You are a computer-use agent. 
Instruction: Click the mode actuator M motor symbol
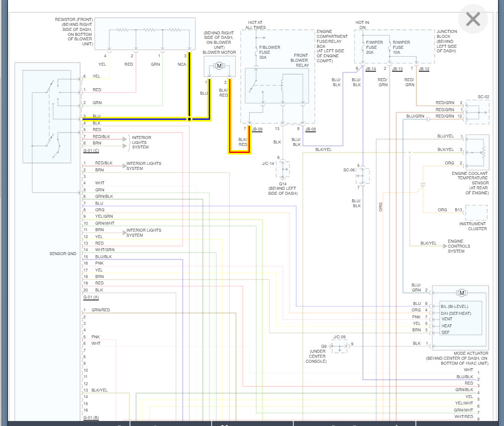coord(462,293)
